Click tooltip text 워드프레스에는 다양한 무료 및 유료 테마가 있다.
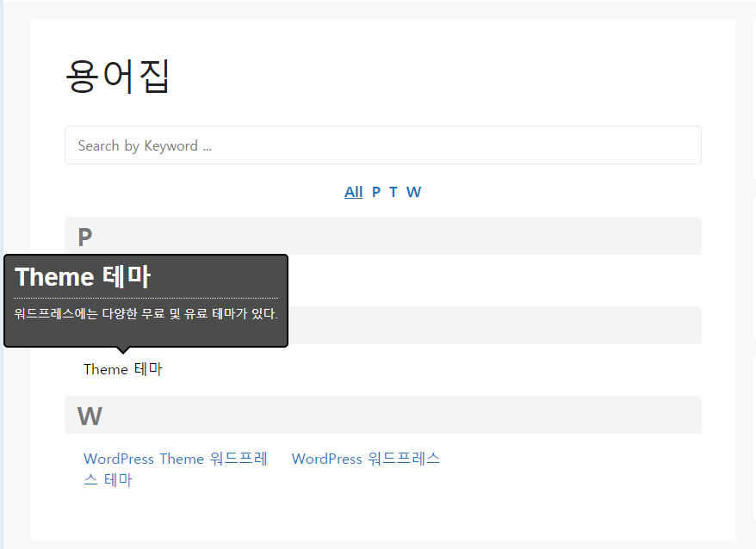Image resolution: width=756 pixels, height=549 pixels. pyautogui.click(x=146, y=314)
